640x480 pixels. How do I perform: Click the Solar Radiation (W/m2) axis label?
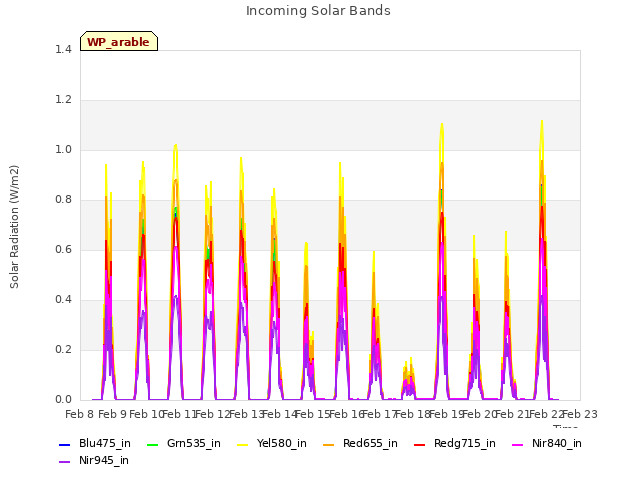[x=14, y=227]
